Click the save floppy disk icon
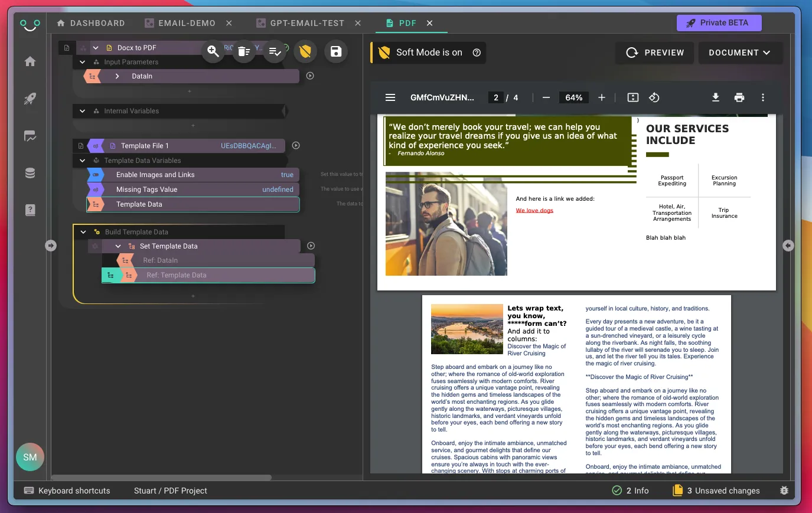The height and width of the screenshot is (513, 812). [336, 51]
